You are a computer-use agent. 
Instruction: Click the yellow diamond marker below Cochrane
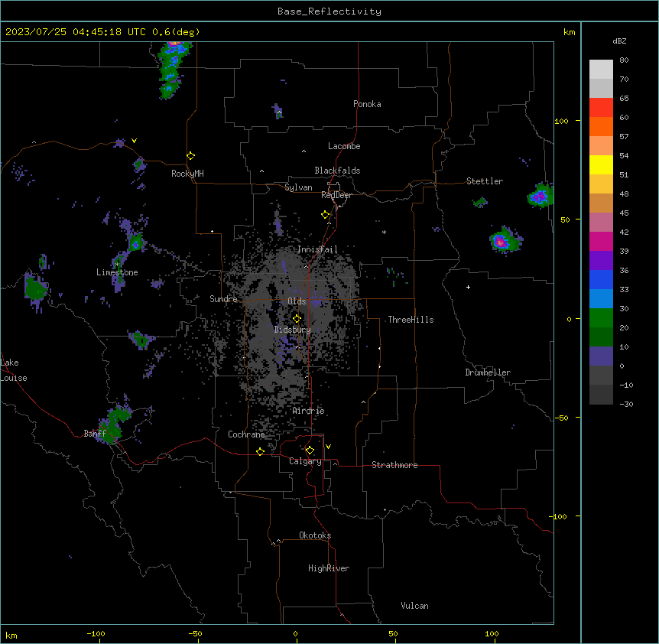[260, 451]
